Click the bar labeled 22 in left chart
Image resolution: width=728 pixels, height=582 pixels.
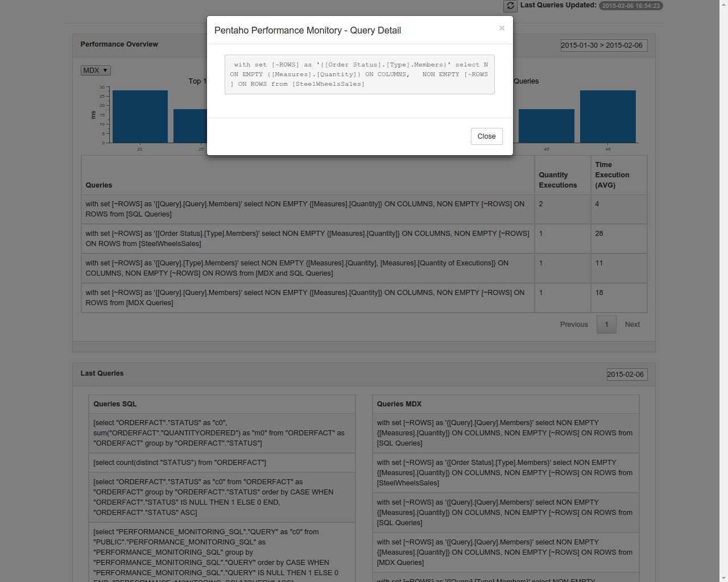pyautogui.click(x=140, y=117)
